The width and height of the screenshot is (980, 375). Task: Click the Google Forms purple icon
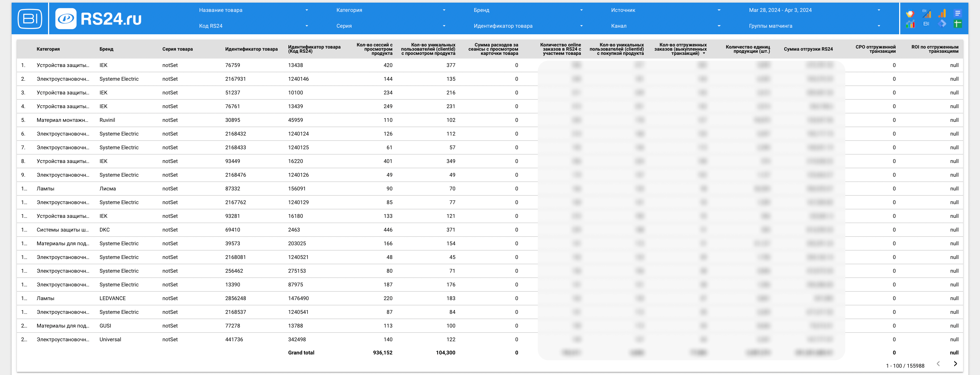[958, 13]
